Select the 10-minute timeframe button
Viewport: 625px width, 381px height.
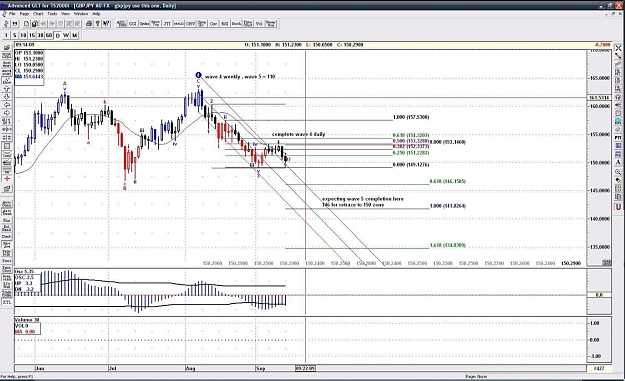pos(23,35)
